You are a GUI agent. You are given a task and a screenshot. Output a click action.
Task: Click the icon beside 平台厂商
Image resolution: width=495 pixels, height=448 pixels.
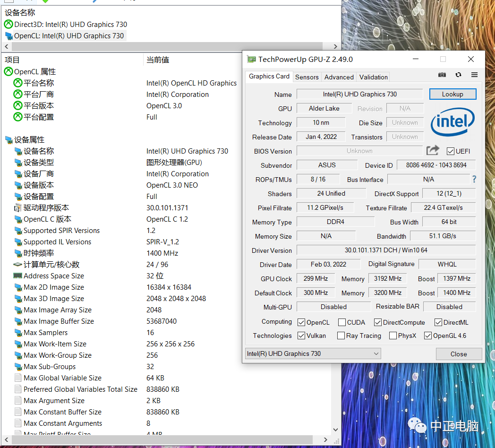click(x=18, y=95)
